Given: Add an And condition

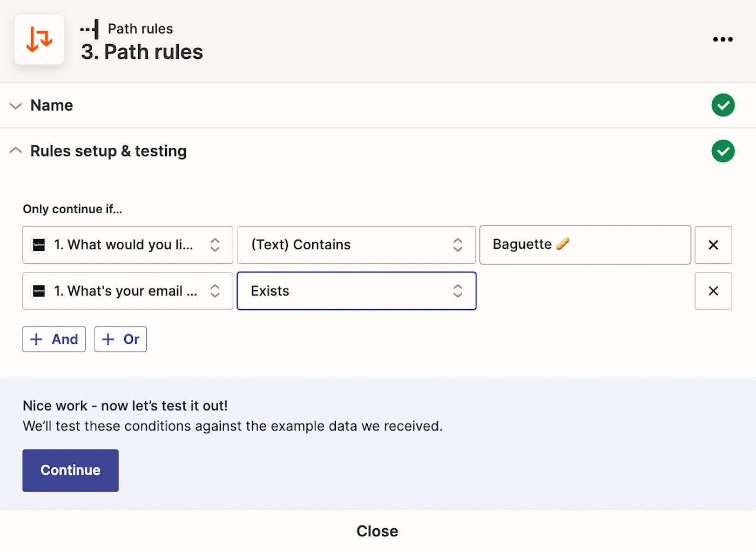Looking at the screenshot, I should coord(54,339).
